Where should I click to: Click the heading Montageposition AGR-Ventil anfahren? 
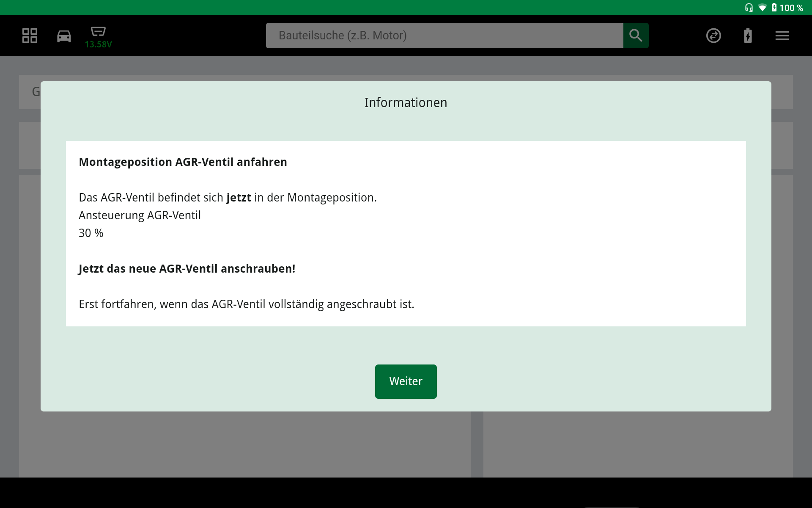(x=183, y=161)
